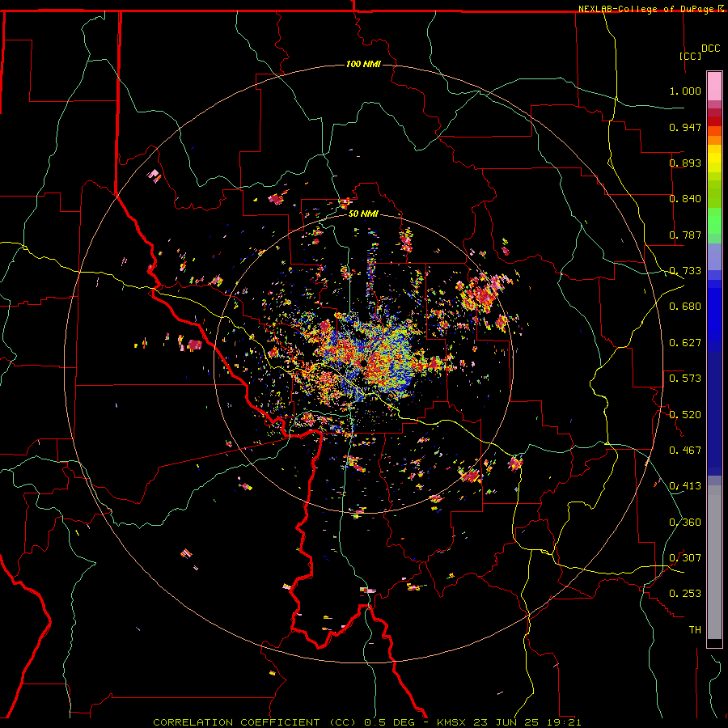Click the 0.520 color scale value
Image resolution: width=728 pixels, height=728 pixels.
pyautogui.click(x=685, y=415)
